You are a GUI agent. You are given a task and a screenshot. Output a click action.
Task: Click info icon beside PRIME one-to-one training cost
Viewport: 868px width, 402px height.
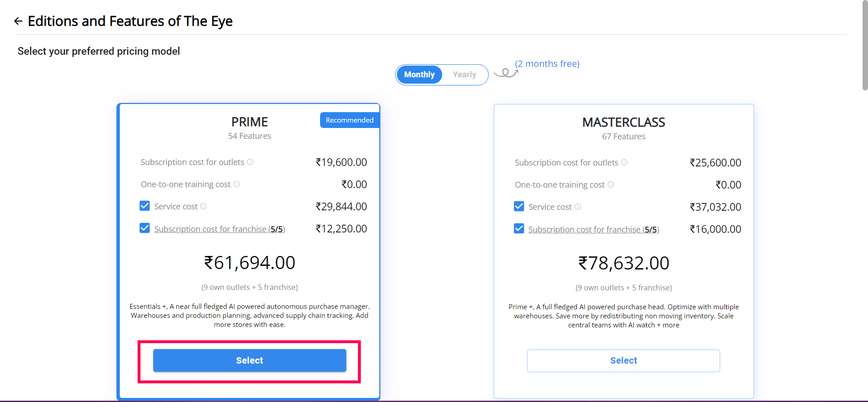tap(236, 184)
